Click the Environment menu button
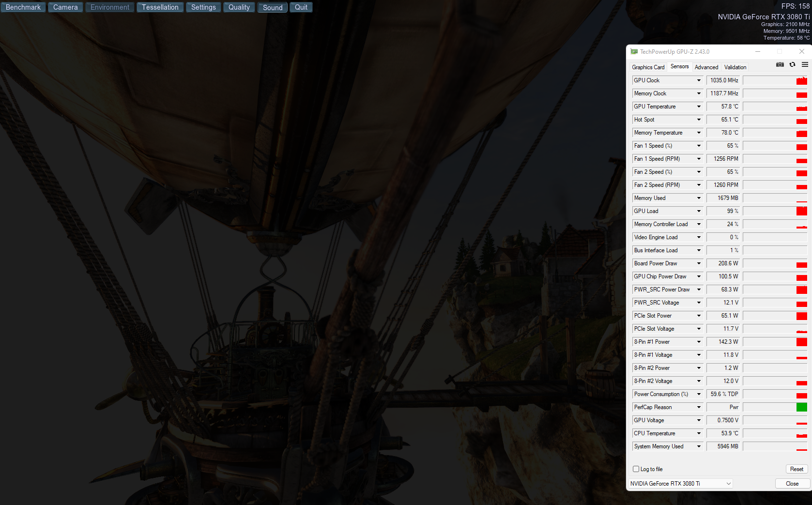 coord(110,7)
